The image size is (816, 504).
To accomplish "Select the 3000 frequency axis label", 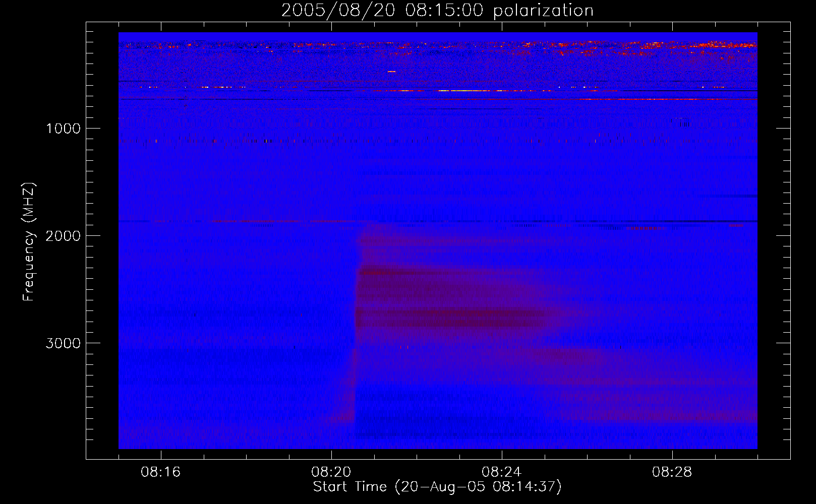I will [x=63, y=343].
